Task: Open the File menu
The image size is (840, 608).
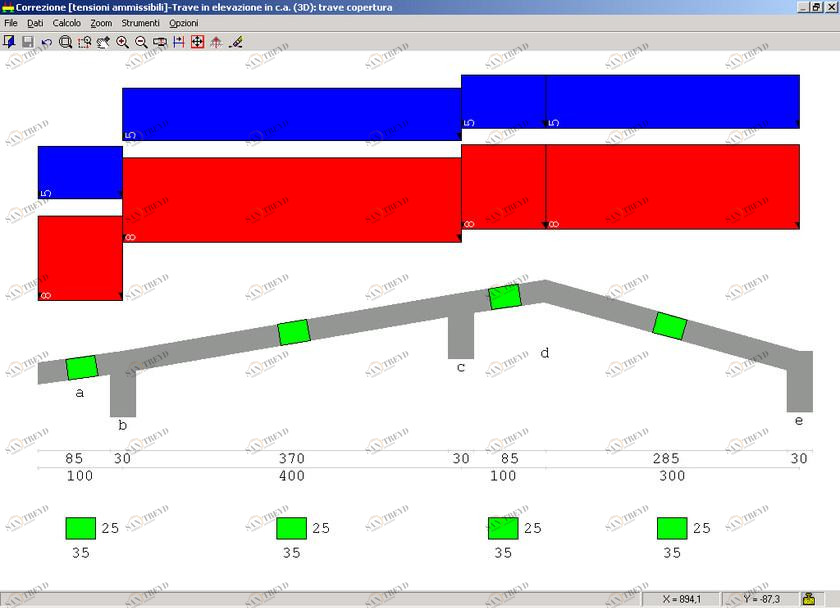Action: click(11, 22)
